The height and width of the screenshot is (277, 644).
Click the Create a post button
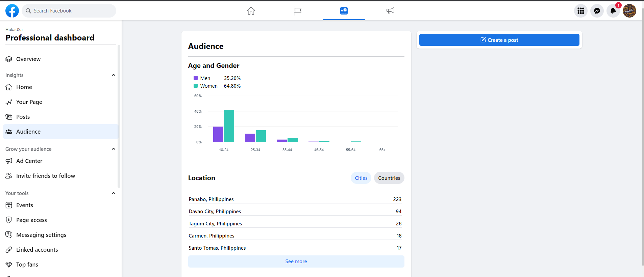point(499,40)
